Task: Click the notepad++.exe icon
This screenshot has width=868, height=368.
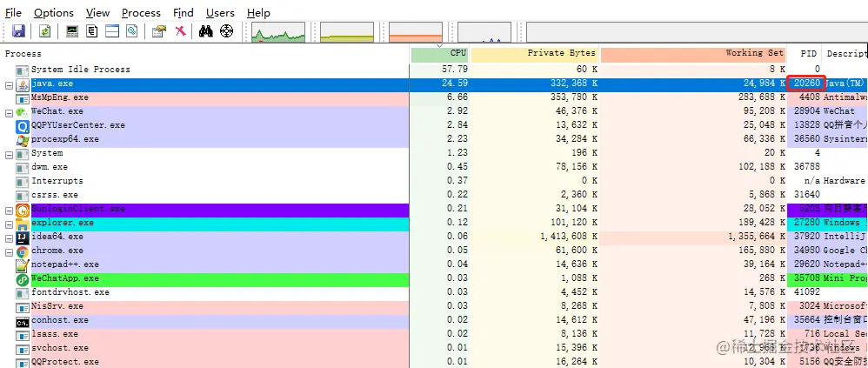Action: (x=22, y=265)
